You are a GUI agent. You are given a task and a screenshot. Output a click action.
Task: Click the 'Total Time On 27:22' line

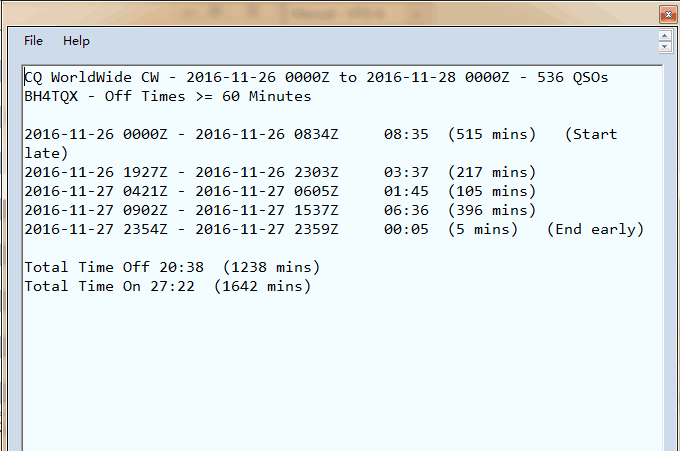point(168,287)
